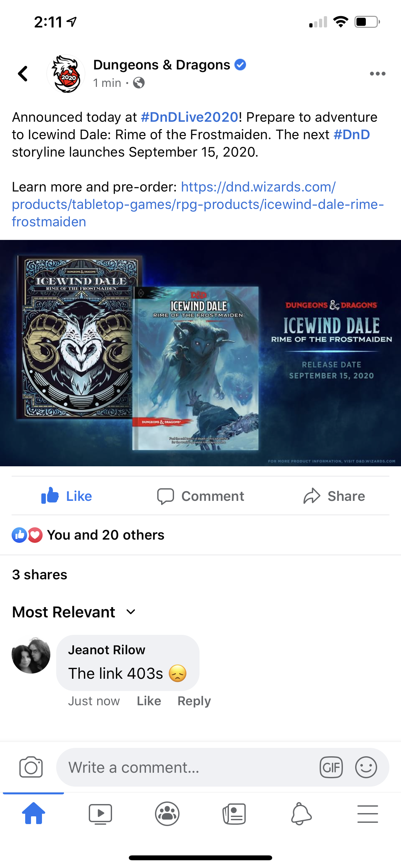Toggle Like on the post
Screen dimensions: 401x868
pyautogui.click(x=67, y=496)
